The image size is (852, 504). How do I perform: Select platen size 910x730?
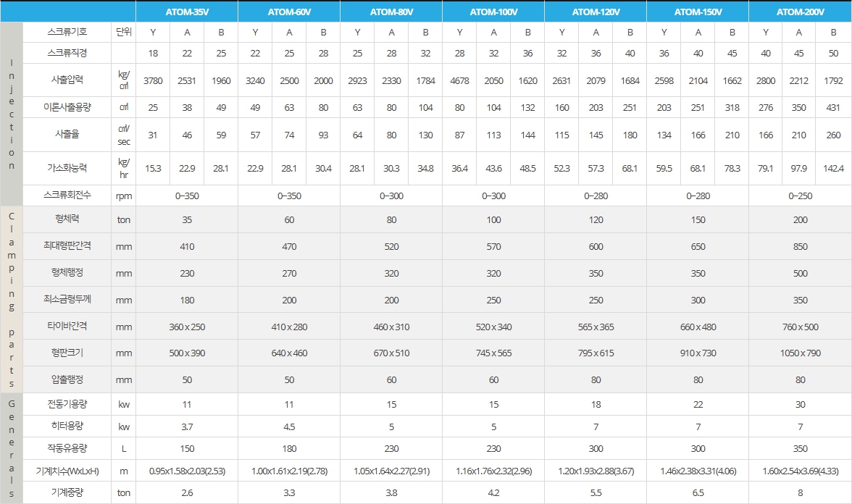coord(698,353)
